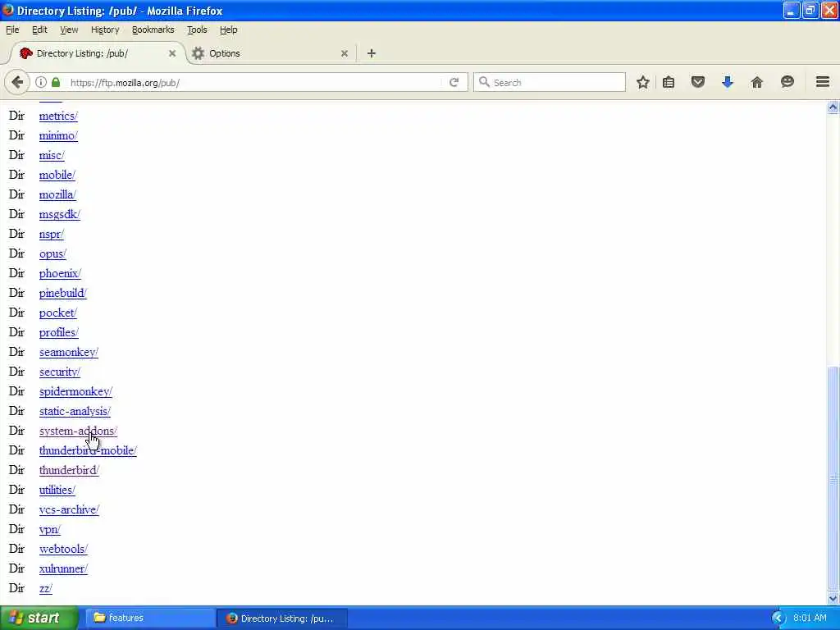This screenshot has width=840, height=630.
Task: Click the Directory Listing tab favicon
Action: [x=25, y=53]
